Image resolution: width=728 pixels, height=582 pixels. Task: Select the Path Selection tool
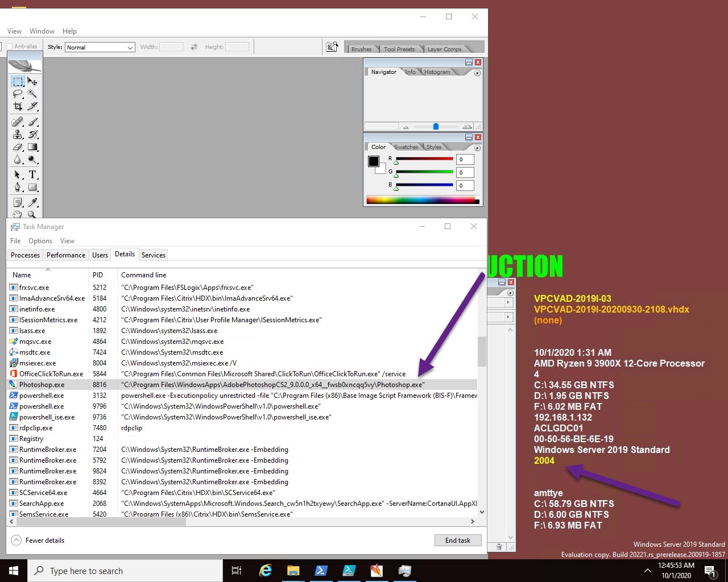click(18, 174)
